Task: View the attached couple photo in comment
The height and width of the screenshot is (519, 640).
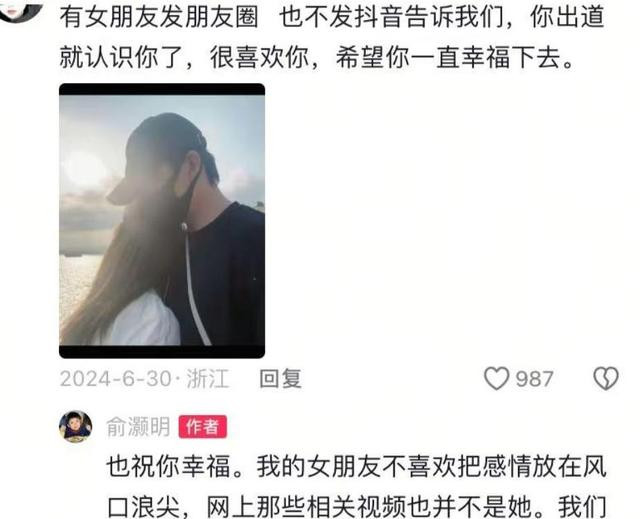Action: pyautogui.click(x=162, y=221)
